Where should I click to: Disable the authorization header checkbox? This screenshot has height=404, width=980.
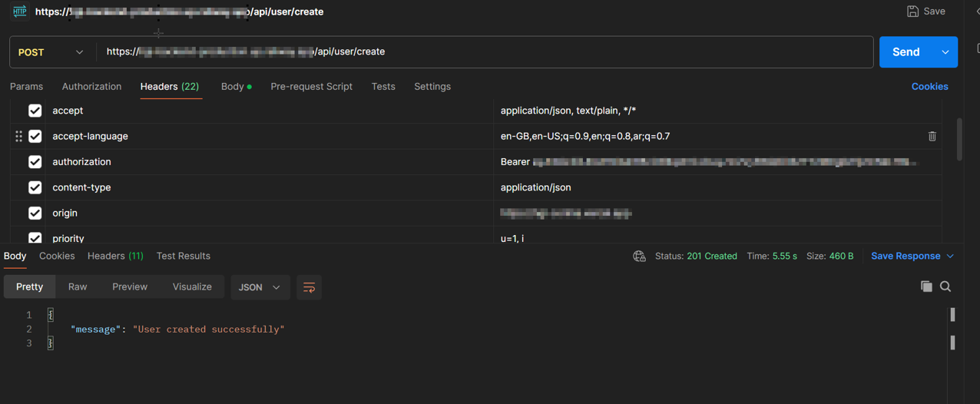[35, 162]
